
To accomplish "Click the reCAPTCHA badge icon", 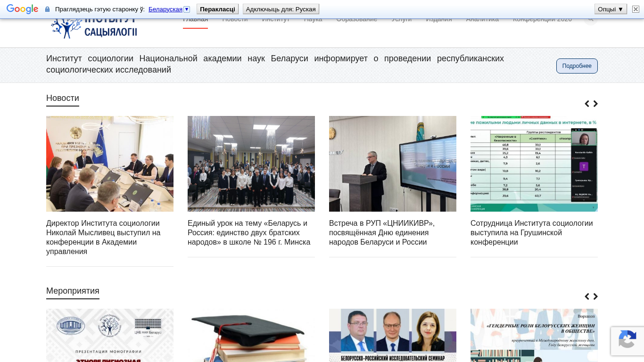I will point(627,340).
